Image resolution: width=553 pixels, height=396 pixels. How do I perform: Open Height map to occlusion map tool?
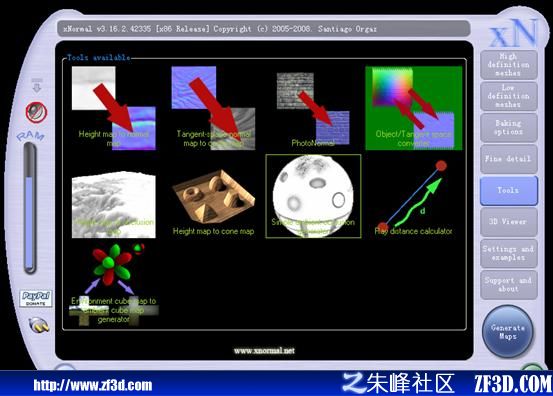(x=114, y=205)
